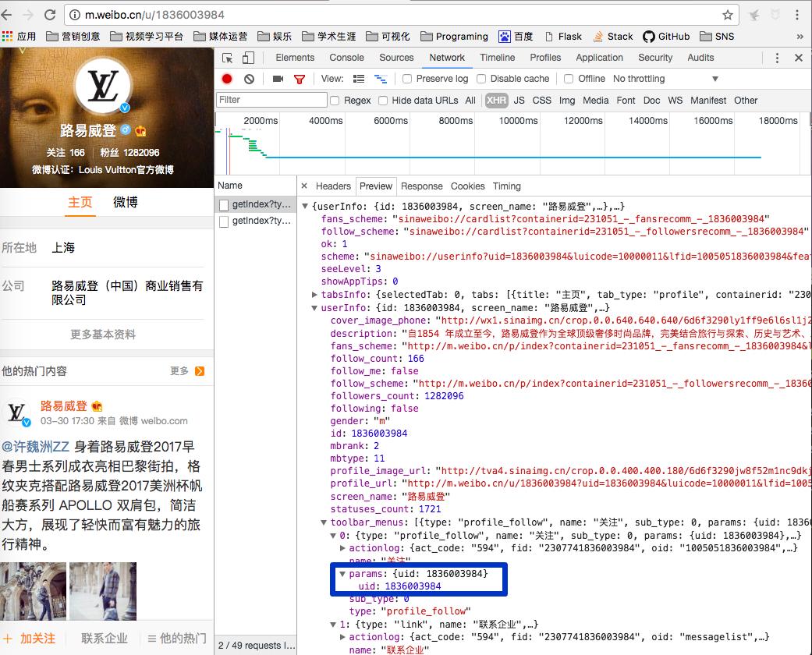Viewport: 812px width, 655px height.
Task: Enable Preserve log checkbox
Action: click(x=407, y=79)
